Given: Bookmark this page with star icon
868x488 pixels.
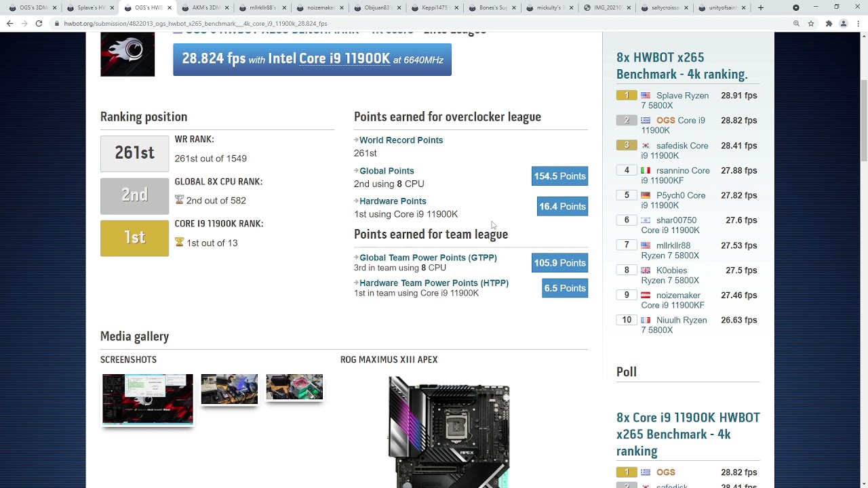Looking at the screenshot, I should click(811, 23).
